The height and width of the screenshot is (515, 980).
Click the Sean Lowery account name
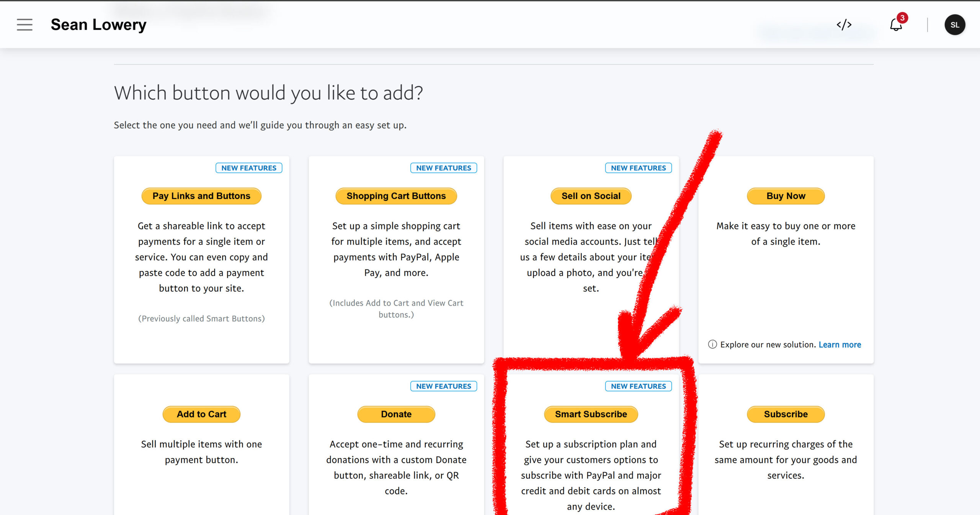[x=98, y=25]
